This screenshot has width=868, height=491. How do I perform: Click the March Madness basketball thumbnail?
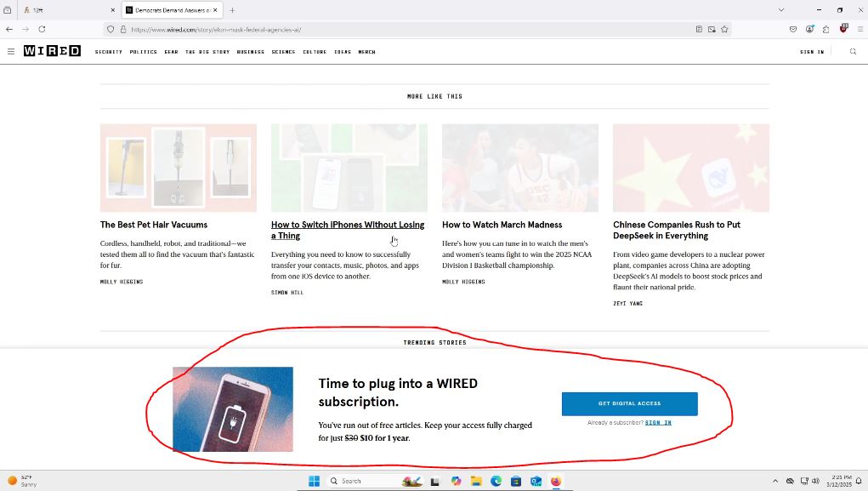520,168
